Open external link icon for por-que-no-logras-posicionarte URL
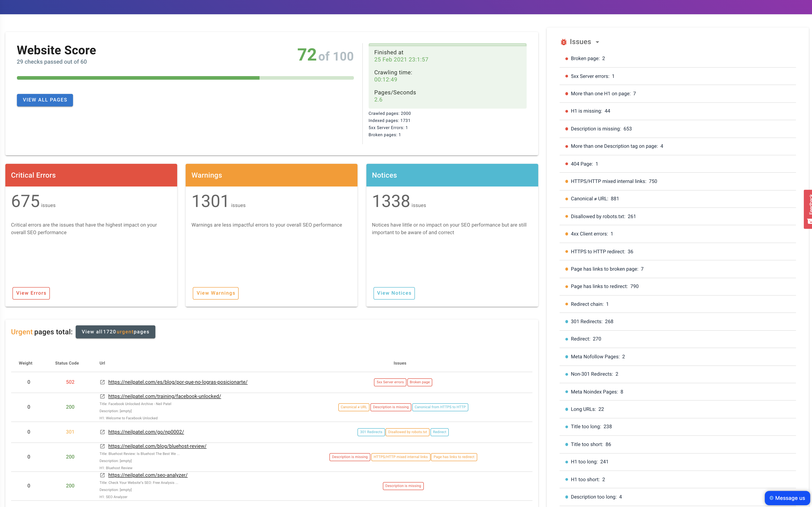This screenshot has width=812, height=507. tap(102, 382)
